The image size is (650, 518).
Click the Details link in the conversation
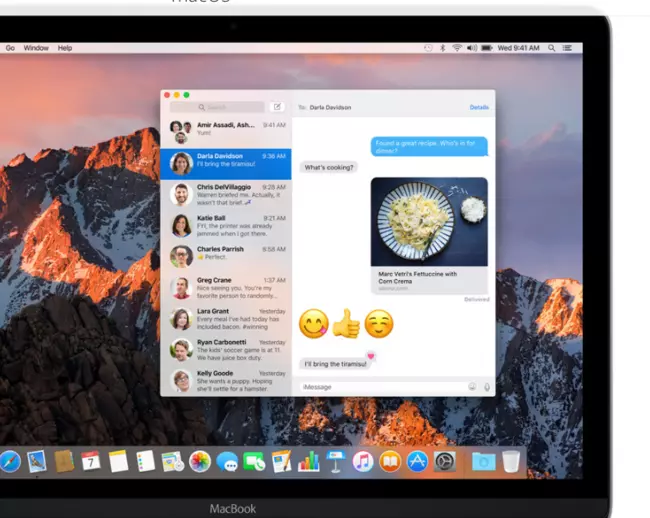(479, 107)
